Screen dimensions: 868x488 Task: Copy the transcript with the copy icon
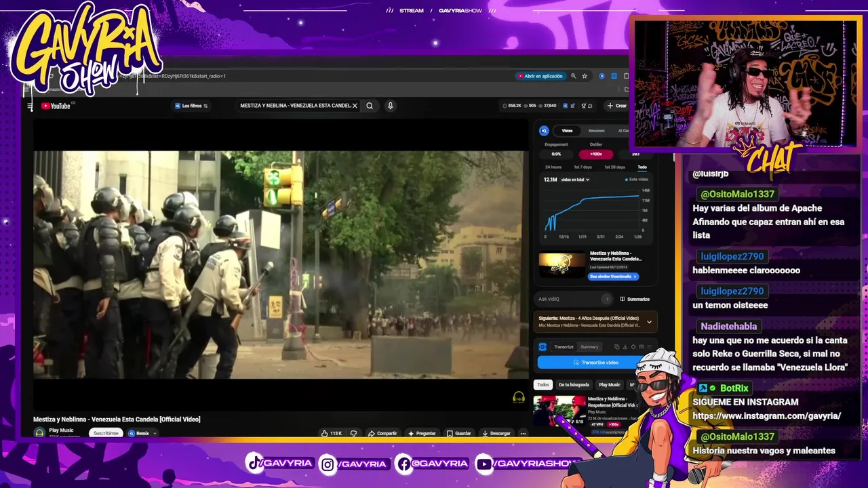[x=616, y=347]
